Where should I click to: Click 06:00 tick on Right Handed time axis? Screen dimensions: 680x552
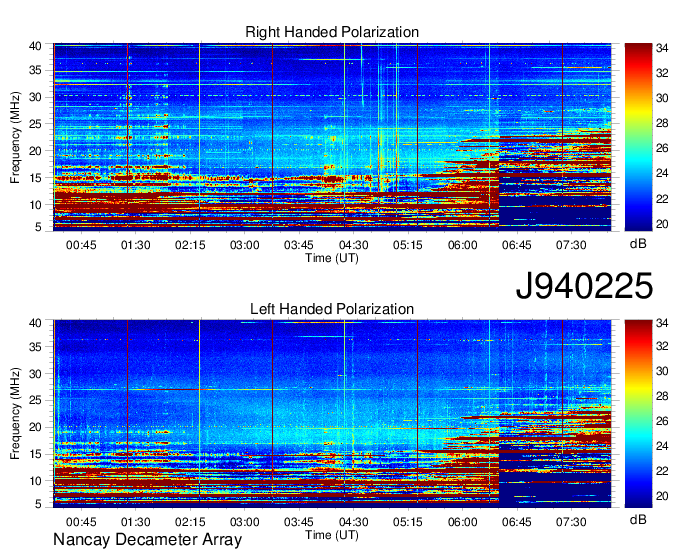462,245
